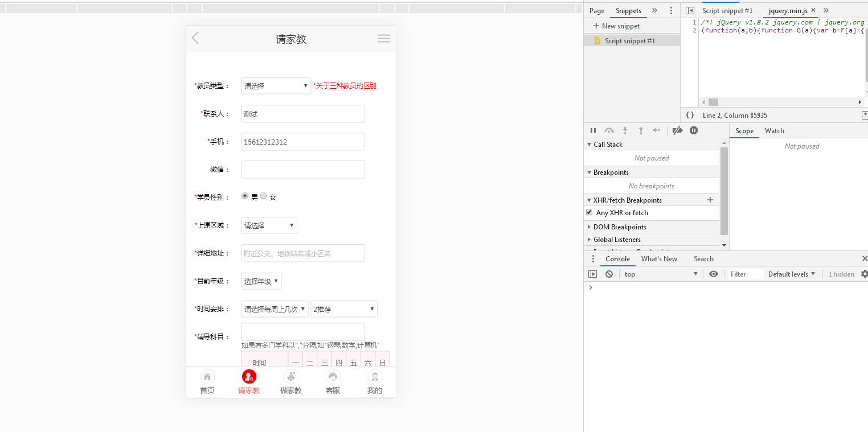Open the 教员类型 请选择 dropdown

click(276, 85)
